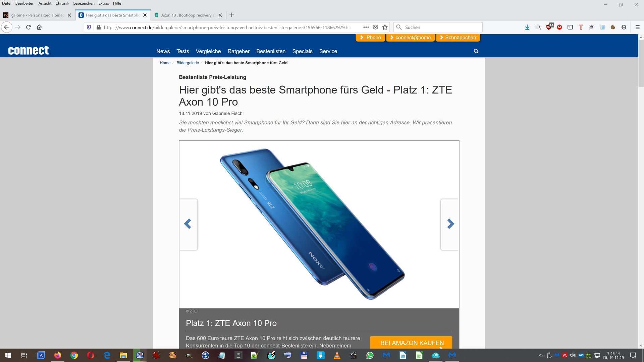Open the site search magnifier
This screenshot has width=644, height=362.
[476, 51]
